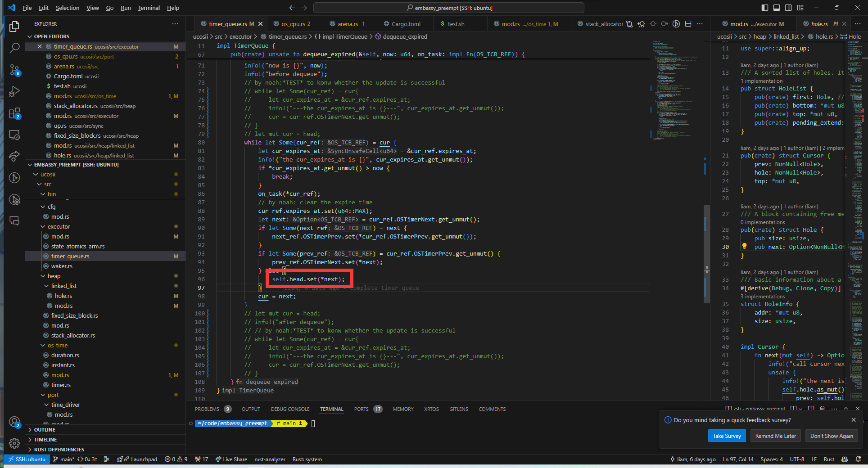868x468 pixels.
Task: Open More Actions for right editor group
Action: click(858, 24)
